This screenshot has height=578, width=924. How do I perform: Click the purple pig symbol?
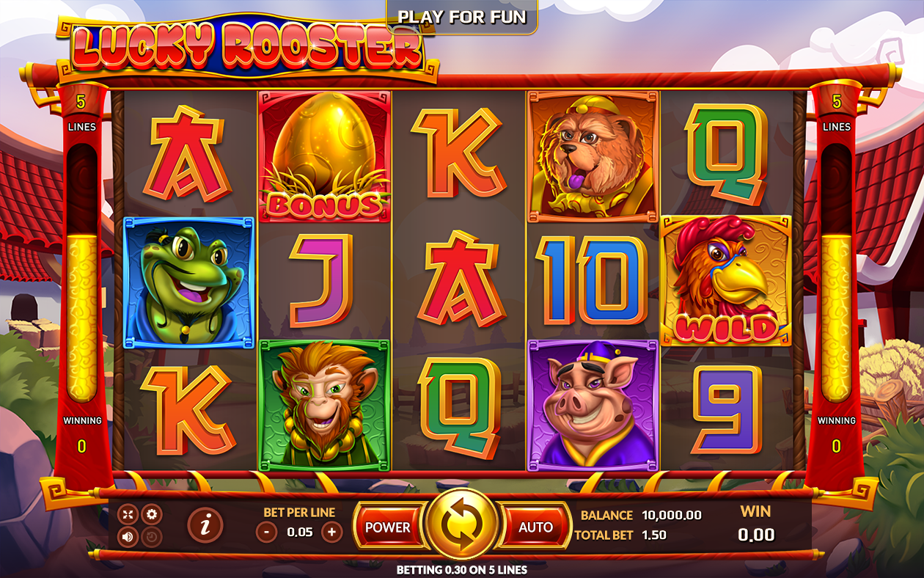(x=593, y=405)
